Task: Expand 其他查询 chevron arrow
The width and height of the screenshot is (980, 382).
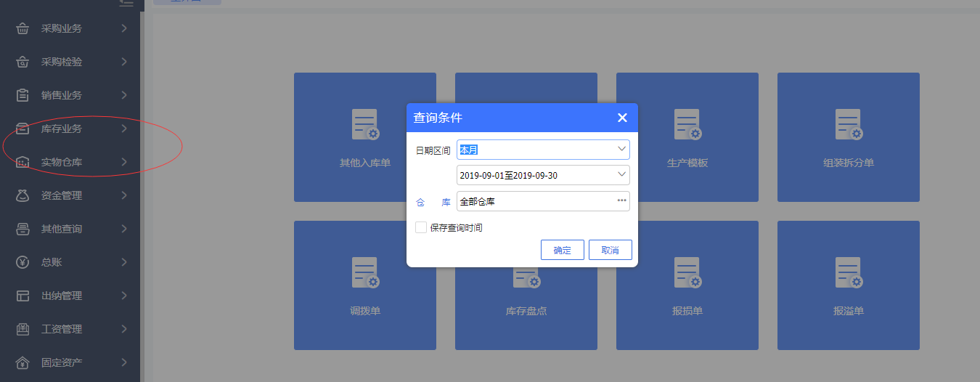Action: point(125,229)
